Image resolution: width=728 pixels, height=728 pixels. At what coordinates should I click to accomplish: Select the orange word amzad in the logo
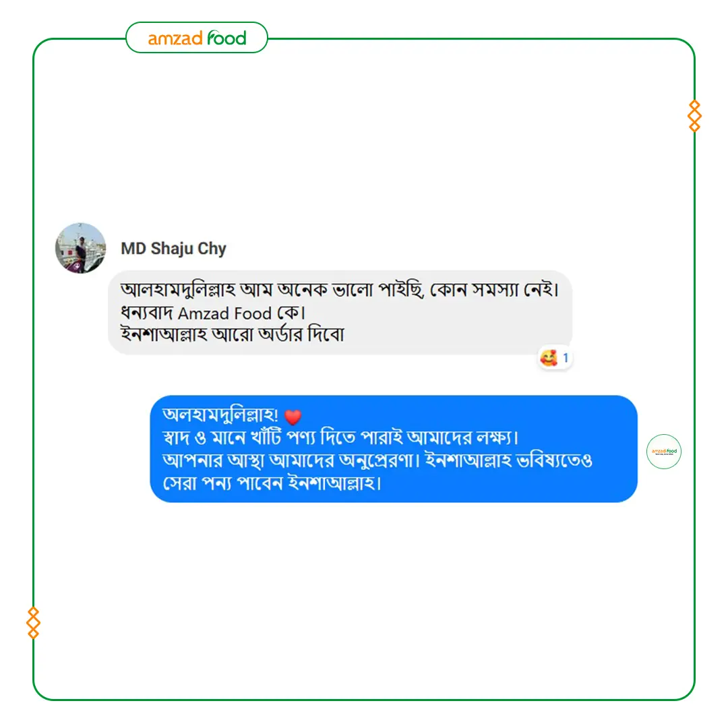click(x=175, y=38)
